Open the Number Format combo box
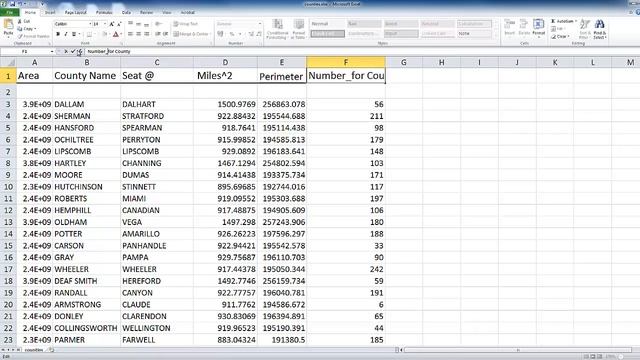This screenshot has height=360, width=640. pos(239,24)
